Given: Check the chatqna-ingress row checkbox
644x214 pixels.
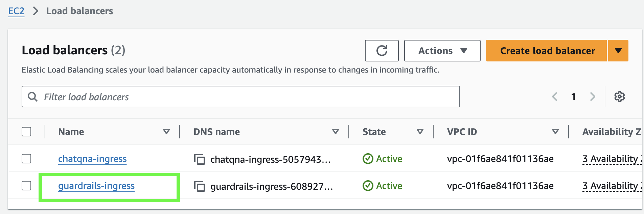Looking at the screenshot, I should pyautogui.click(x=26, y=159).
